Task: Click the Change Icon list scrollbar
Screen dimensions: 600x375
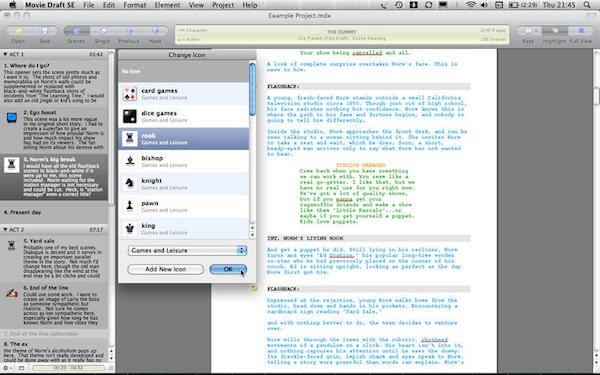Action: click(252, 90)
